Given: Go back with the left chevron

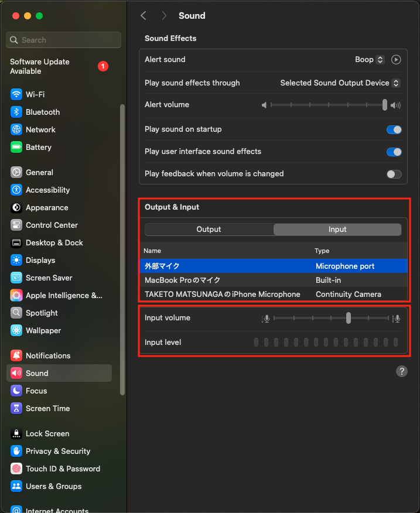Looking at the screenshot, I should coord(144,16).
